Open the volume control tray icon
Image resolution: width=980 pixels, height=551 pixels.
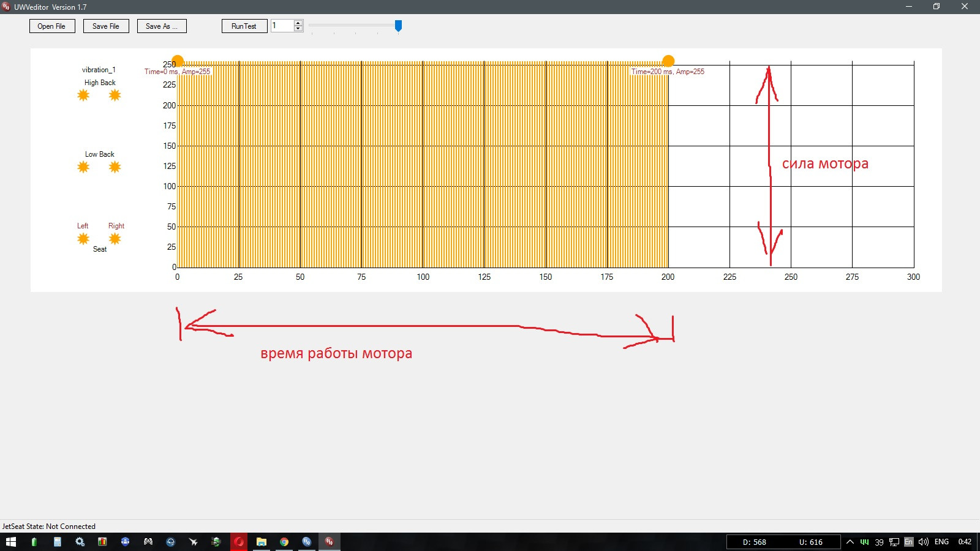tap(924, 542)
